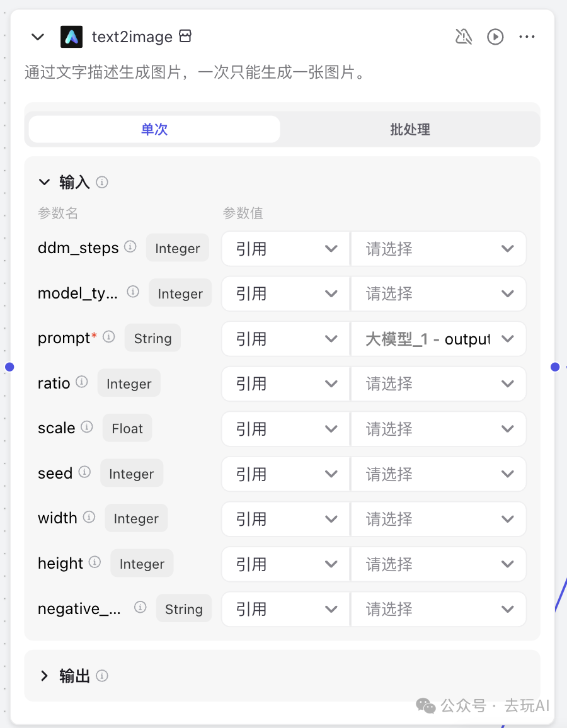Show info icon for seed

84,472
